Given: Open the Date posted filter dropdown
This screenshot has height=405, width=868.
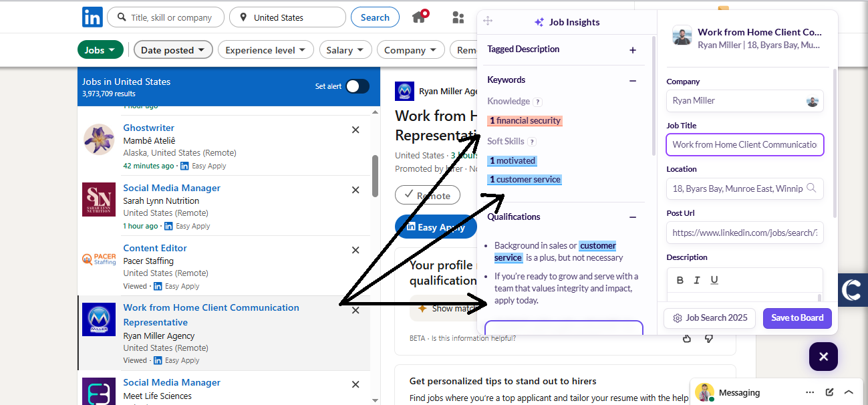Looking at the screenshot, I should click(x=173, y=50).
